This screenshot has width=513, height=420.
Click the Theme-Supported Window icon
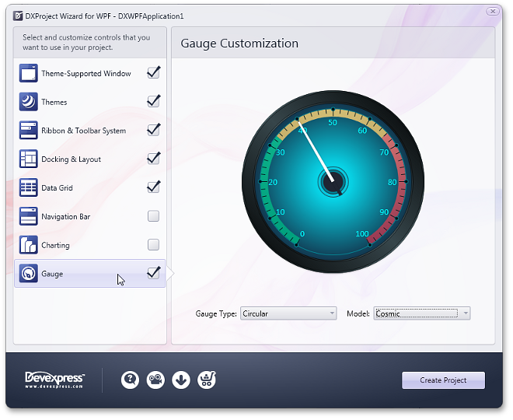pyautogui.click(x=29, y=74)
